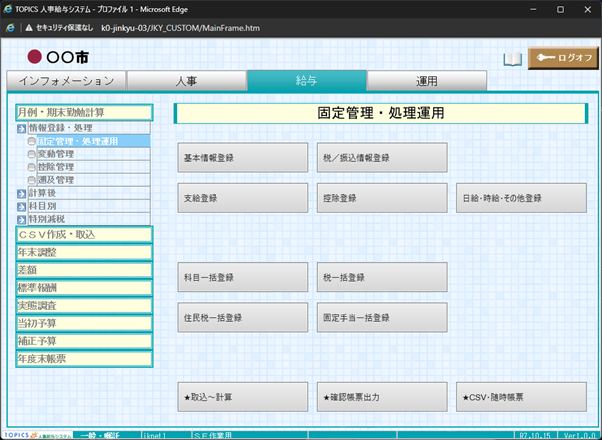Screen dimensions: 602x440
Task: Expand the 科目別 tree arrow
Action: (22, 206)
